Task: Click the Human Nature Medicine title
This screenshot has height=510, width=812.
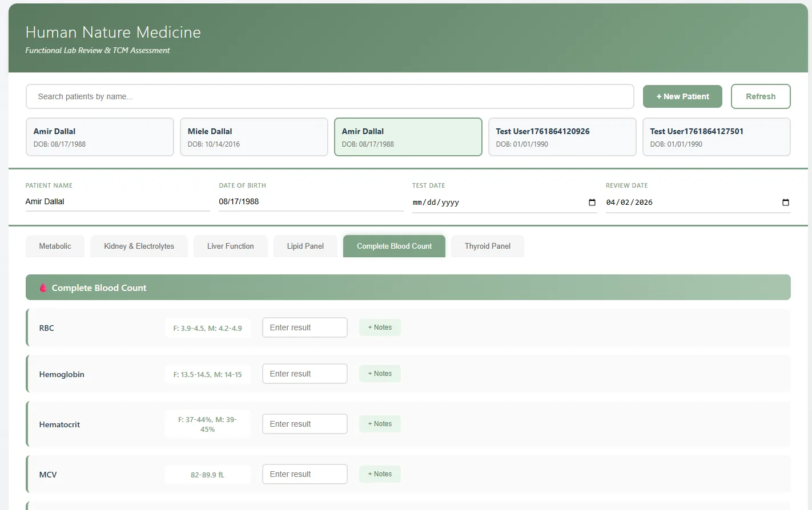Action: click(113, 32)
